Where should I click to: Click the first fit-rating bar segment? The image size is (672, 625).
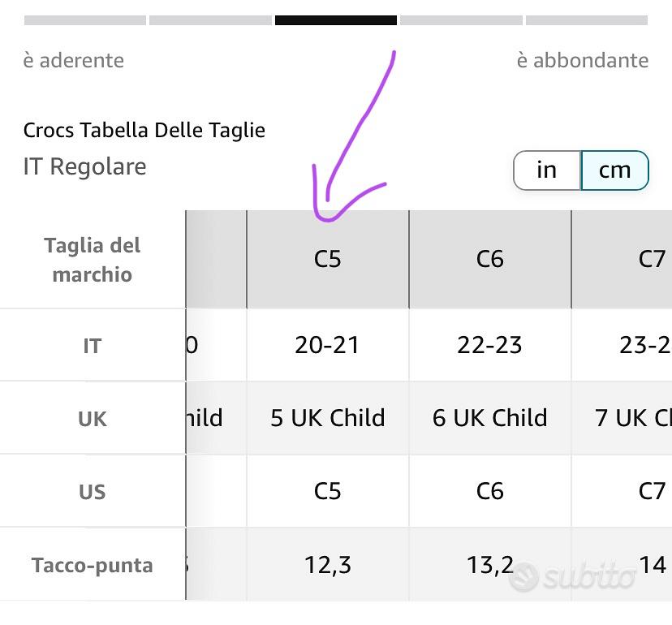coord(84,21)
